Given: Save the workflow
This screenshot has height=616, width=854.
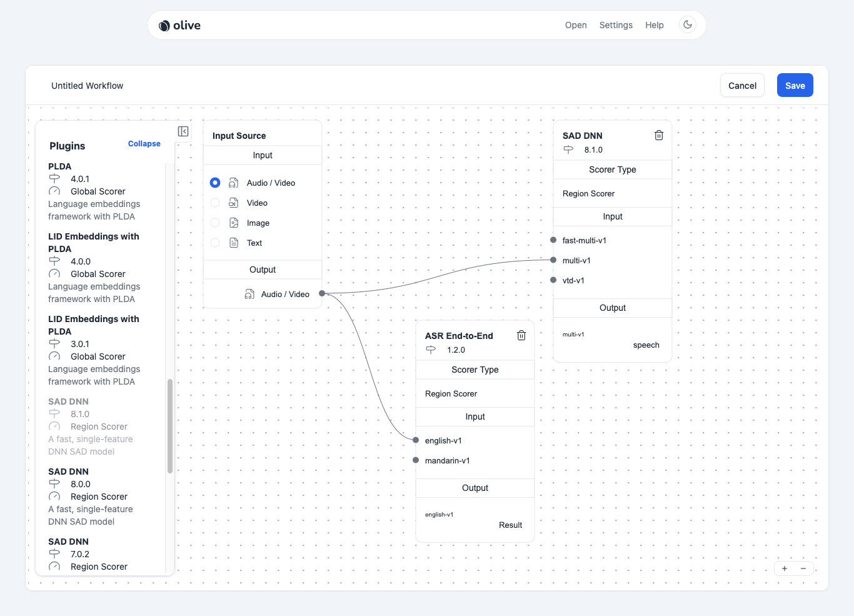Looking at the screenshot, I should [795, 85].
